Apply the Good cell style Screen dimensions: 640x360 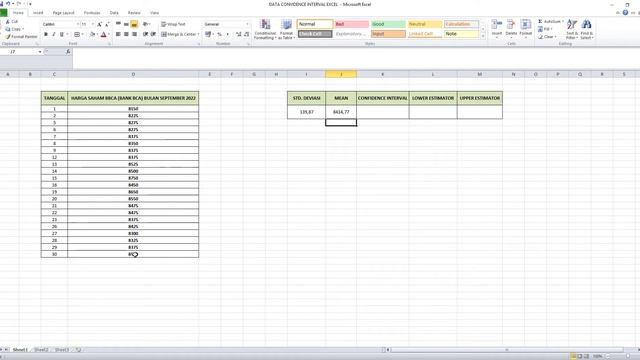click(388, 24)
